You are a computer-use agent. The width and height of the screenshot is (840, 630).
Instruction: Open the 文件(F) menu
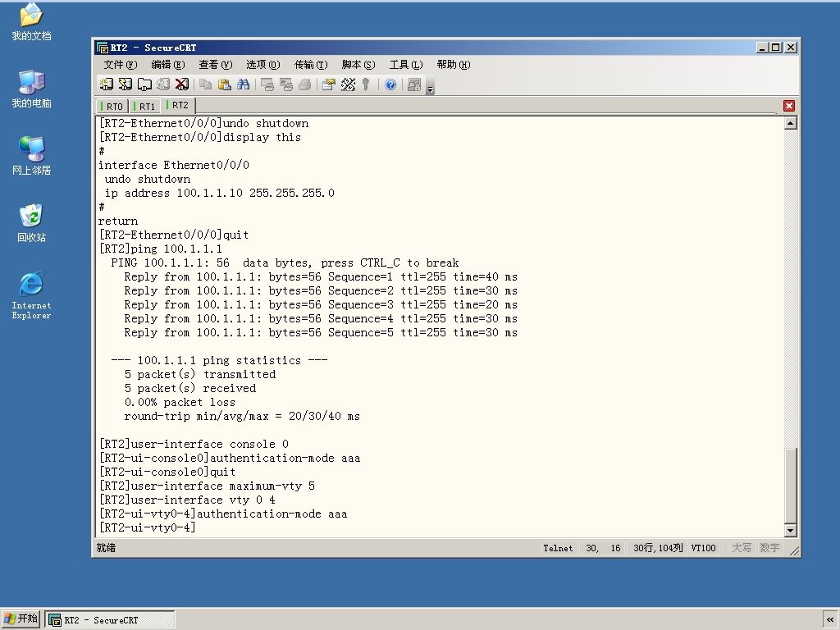click(121, 65)
